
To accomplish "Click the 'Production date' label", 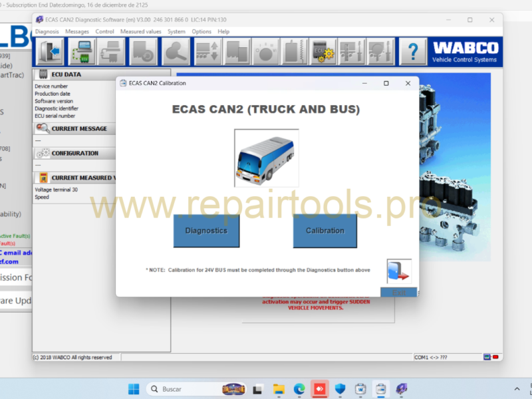I will [53, 94].
